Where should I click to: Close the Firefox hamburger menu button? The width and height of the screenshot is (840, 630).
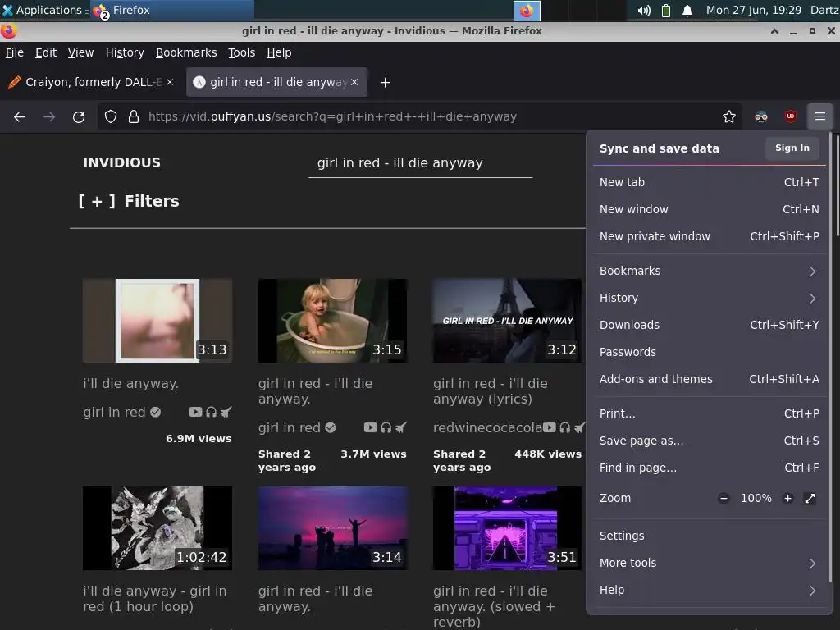820,116
